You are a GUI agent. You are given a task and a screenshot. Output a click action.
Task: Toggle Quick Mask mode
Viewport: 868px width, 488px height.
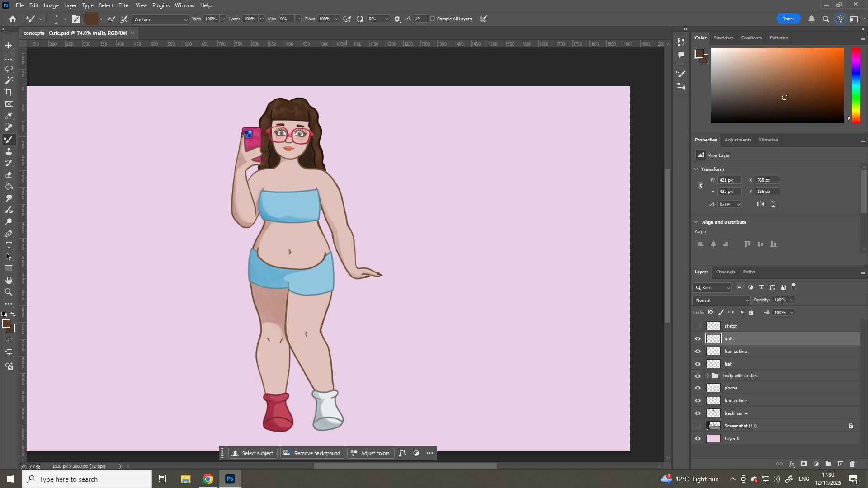[9, 341]
